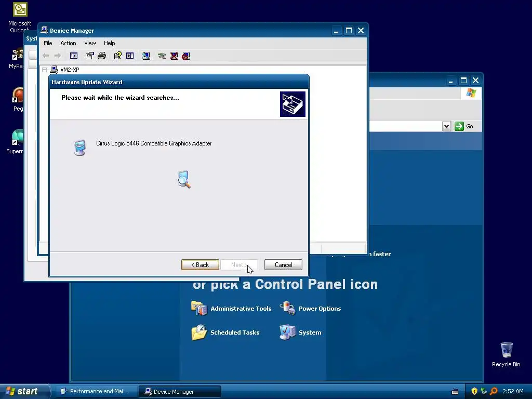Collapse the VM2-XP tree node

pyautogui.click(x=45, y=70)
